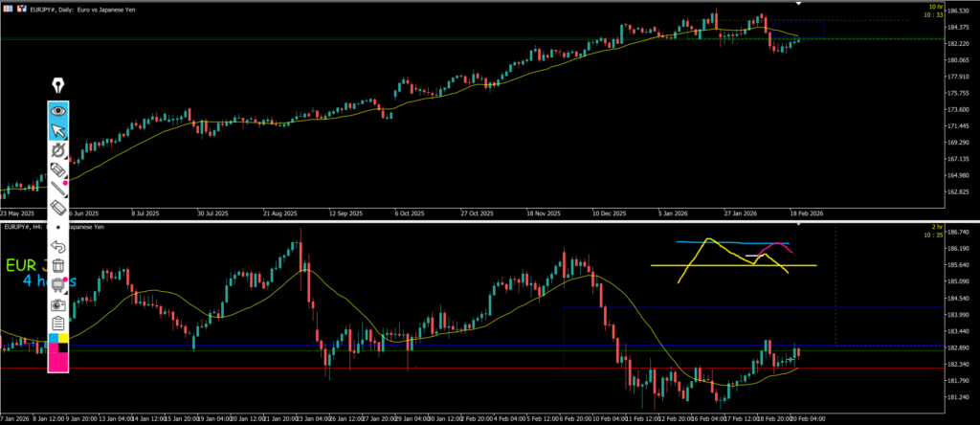Undo the last drawing stroke

(57, 246)
